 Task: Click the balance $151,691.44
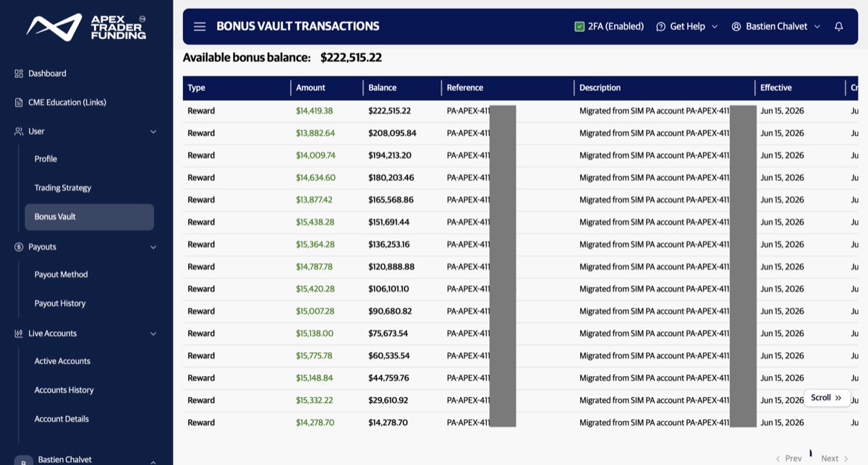pos(388,223)
